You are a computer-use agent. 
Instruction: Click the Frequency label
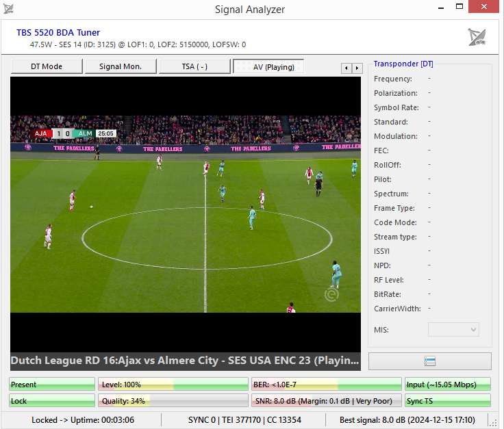click(x=393, y=79)
